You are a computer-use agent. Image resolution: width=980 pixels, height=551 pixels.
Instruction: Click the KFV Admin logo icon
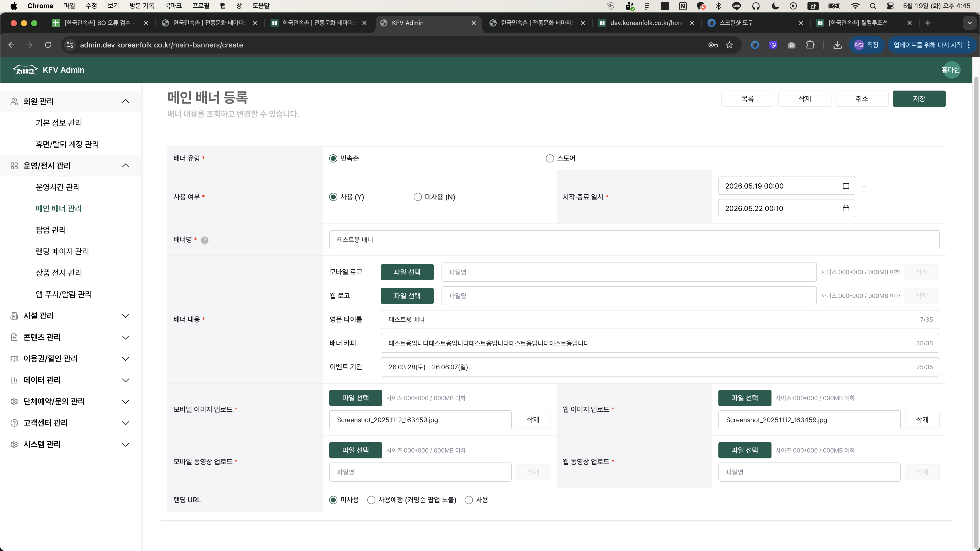25,70
